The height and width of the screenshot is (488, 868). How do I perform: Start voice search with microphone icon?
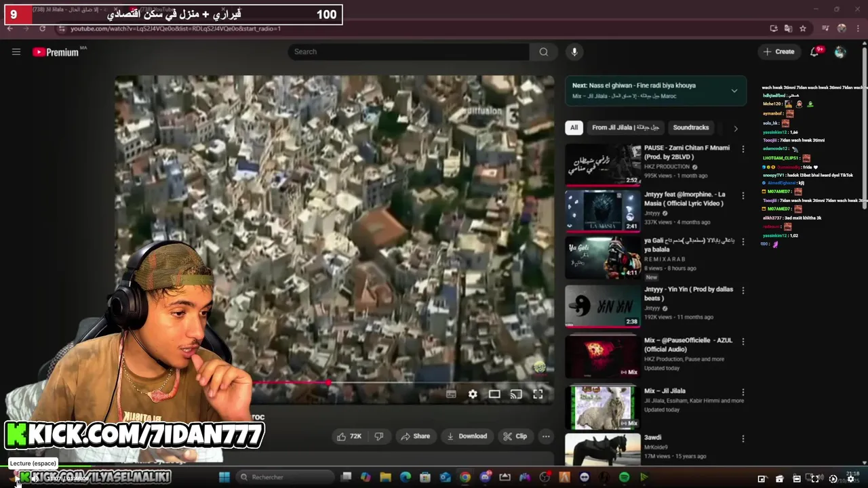point(574,52)
